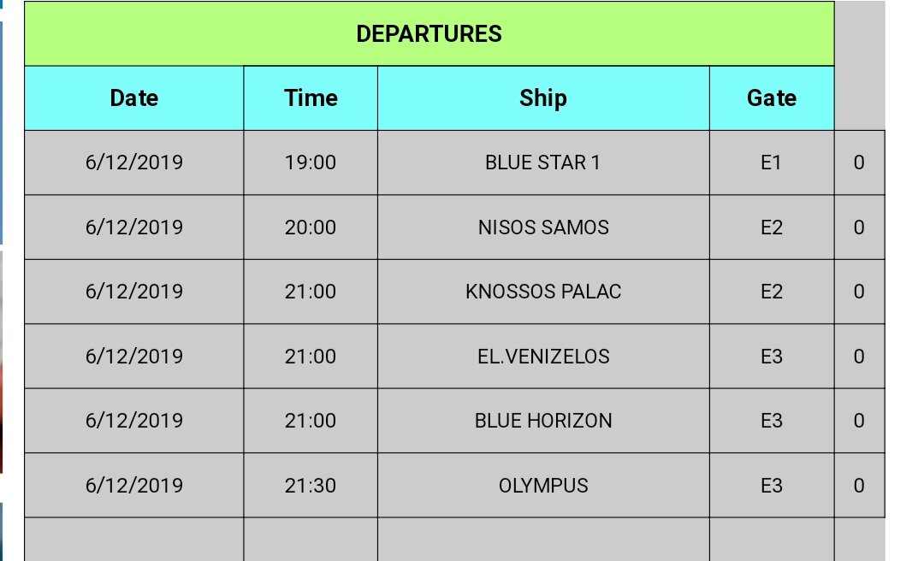This screenshot has height=561, width=924.
Task: Click the Gate column header
Action: pos(772,98)
